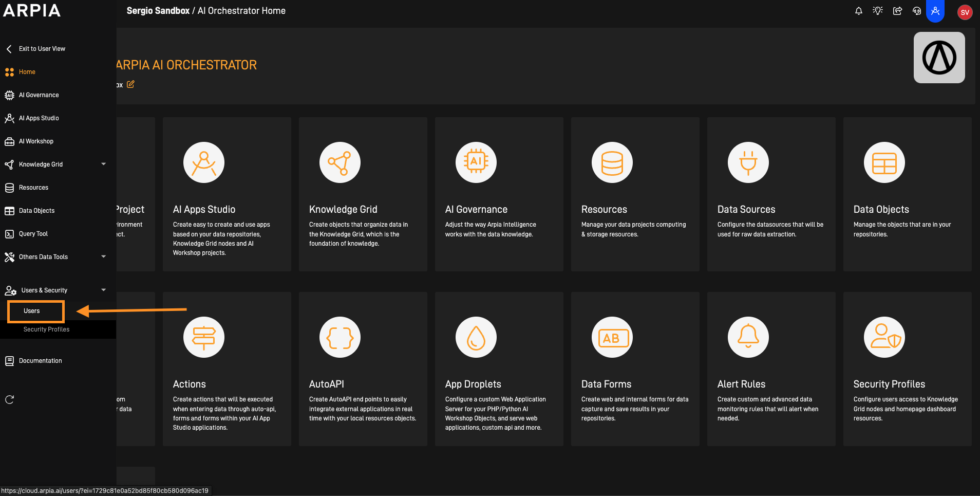980x496 pixels.
Task: Click the refresh icon at sidebar bottom
Action: click(9, 399)
